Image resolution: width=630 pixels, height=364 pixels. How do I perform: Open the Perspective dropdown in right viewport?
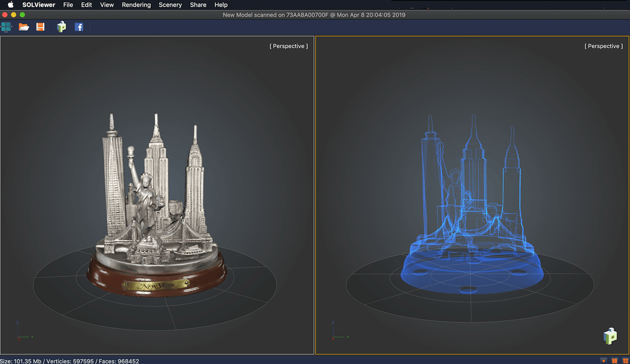pos(603,46)
